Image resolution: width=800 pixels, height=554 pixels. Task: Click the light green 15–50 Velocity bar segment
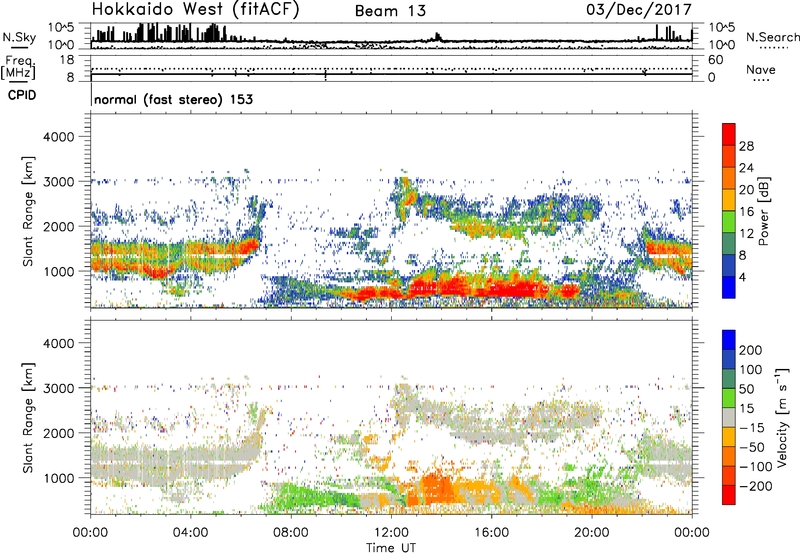[x=729, y=398]
